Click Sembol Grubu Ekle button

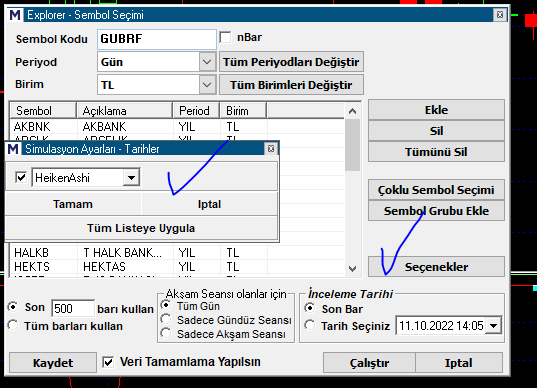tap(436, 211)
